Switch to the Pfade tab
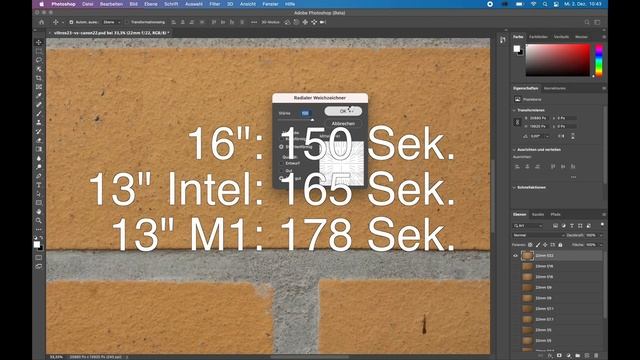Image resolution: width=640 pixels, height=360 pixels. pyautogui.click(x=556, y=214)
